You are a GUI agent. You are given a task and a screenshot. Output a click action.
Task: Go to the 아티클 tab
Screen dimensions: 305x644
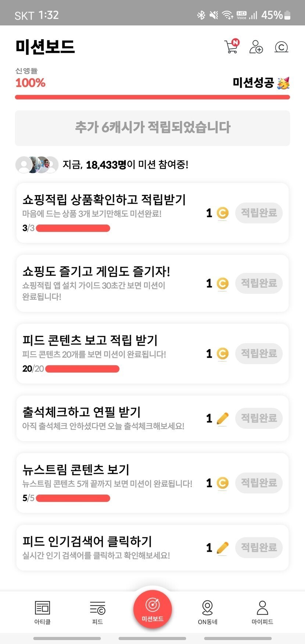(x=43, y=612)
